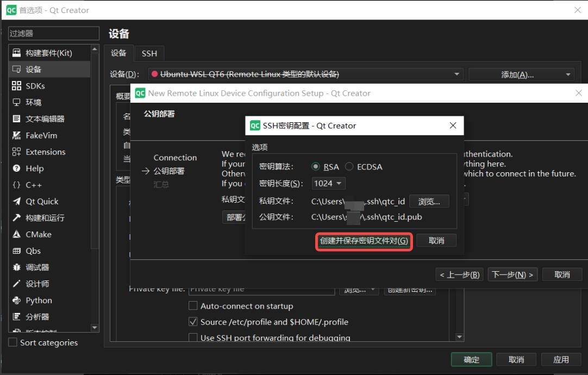The image size is (588, 375).
Task: Open the SDKs category icon
Action: click(16, 86)
